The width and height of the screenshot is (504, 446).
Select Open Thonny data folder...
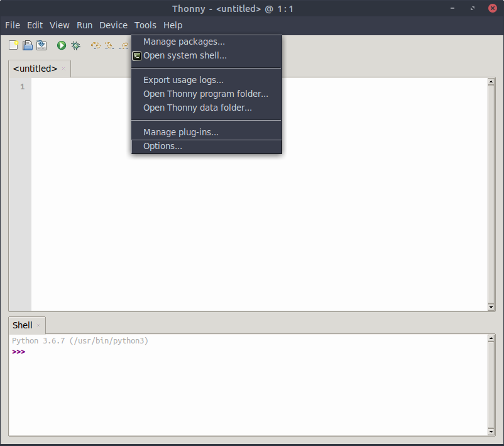pyautogui.click(x=206, y=108)
